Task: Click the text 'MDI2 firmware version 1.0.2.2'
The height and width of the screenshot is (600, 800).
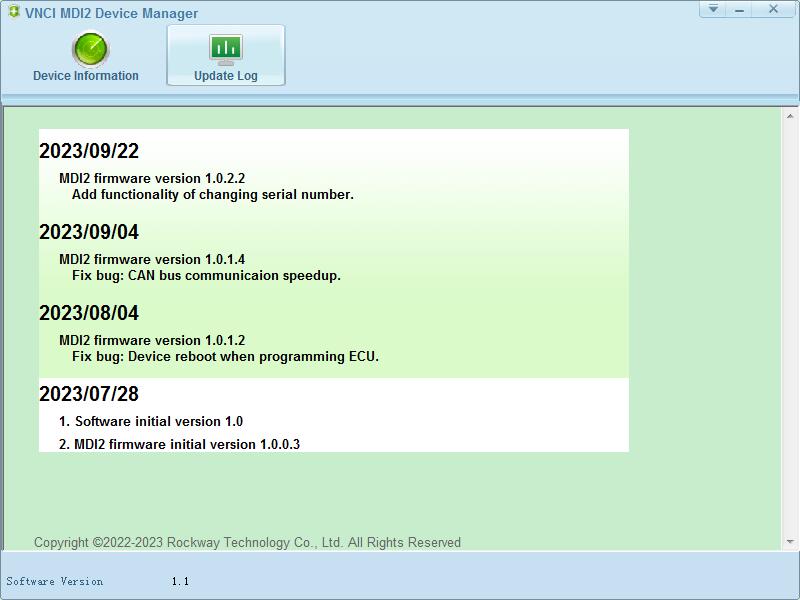Action: click(152, 178)
